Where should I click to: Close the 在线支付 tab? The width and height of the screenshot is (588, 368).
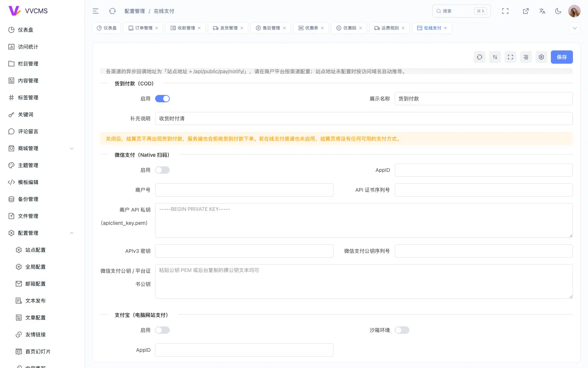[x=445, y=28]
